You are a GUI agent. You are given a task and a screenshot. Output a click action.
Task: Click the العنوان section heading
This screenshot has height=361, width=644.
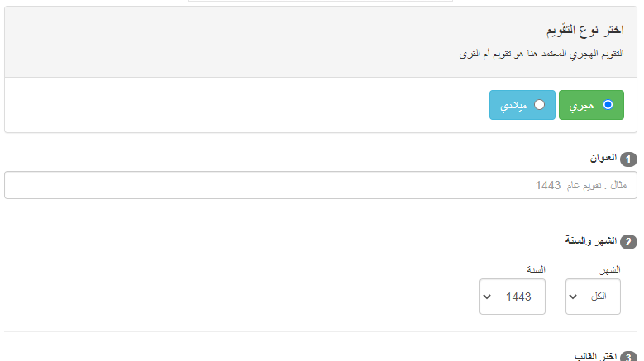(x=603, y=159)
